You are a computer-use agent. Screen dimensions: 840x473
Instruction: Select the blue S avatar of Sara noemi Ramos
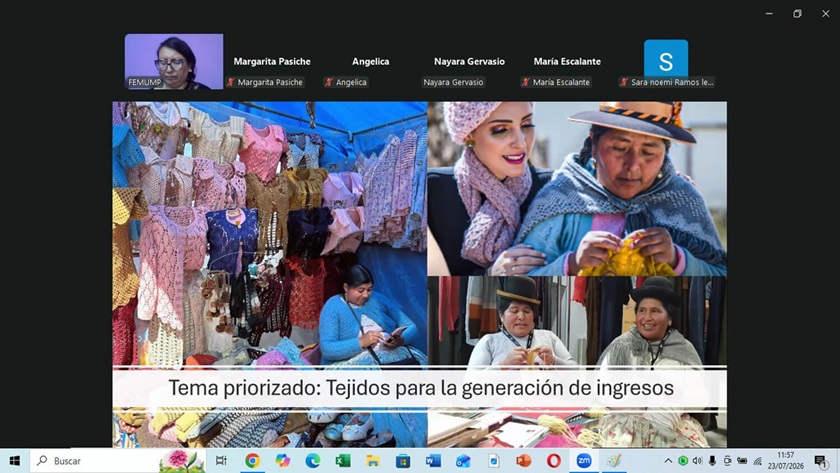coord(666,58)
